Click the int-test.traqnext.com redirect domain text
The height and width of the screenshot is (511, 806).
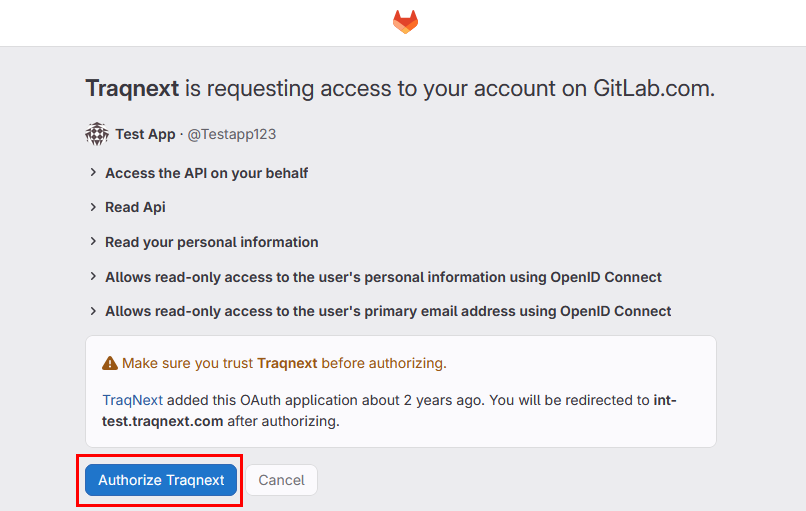click(x=162, y=421)
